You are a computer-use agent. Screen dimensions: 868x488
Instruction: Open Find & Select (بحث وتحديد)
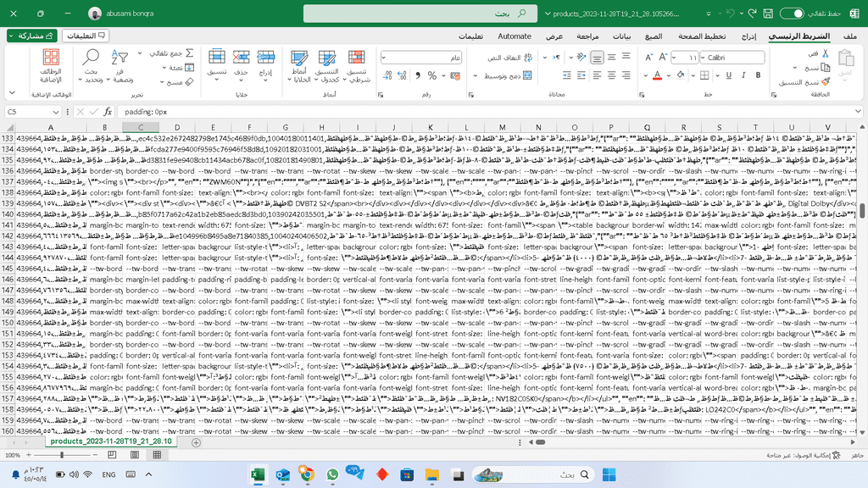pos(90,66)
